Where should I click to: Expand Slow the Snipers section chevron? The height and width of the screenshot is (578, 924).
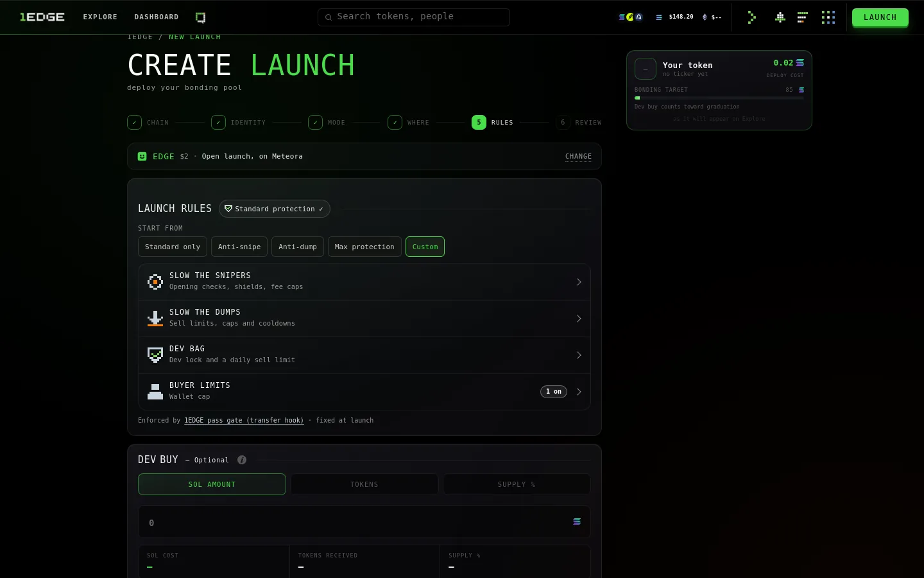579,282
